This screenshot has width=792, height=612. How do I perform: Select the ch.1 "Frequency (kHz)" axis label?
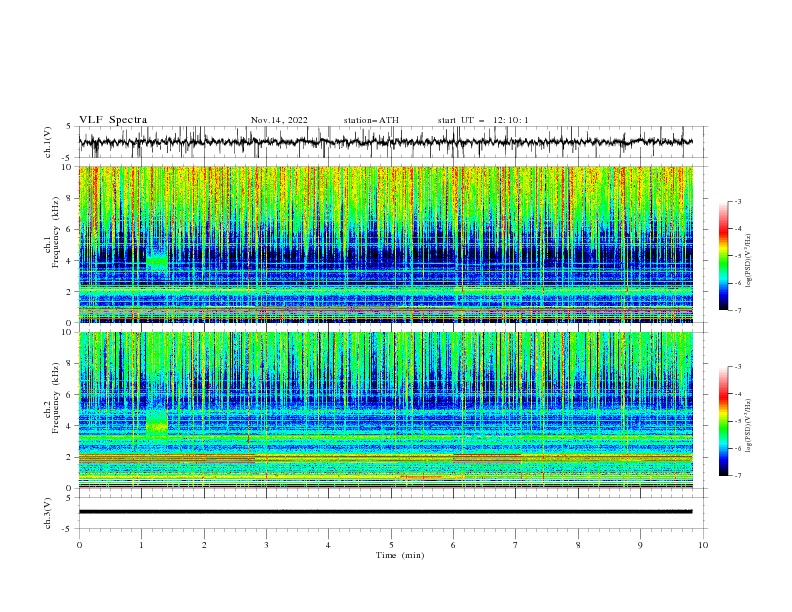tap(56, 233)
